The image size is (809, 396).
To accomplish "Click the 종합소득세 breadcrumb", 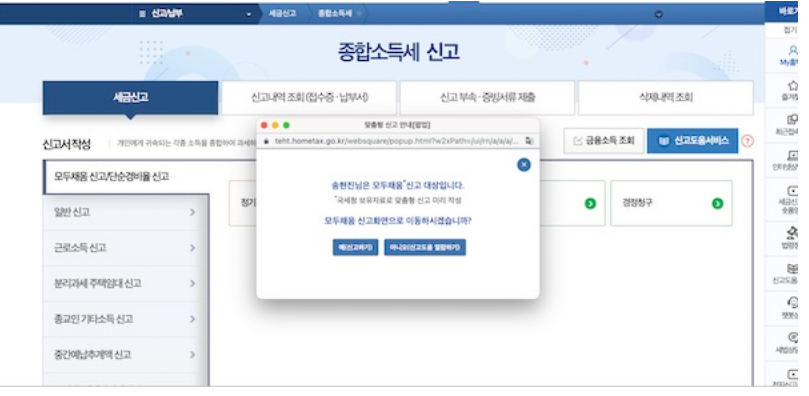I will point(335,14).
